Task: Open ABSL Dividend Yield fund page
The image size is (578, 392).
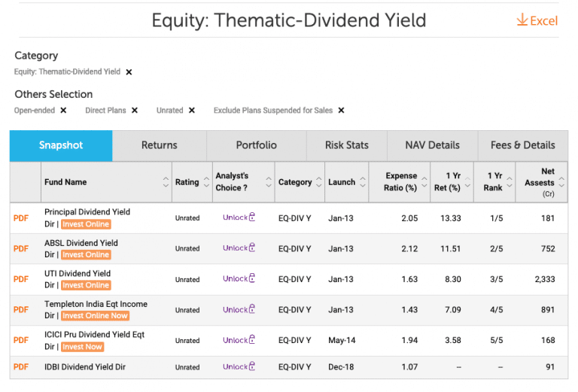Action: coord(81,243)
